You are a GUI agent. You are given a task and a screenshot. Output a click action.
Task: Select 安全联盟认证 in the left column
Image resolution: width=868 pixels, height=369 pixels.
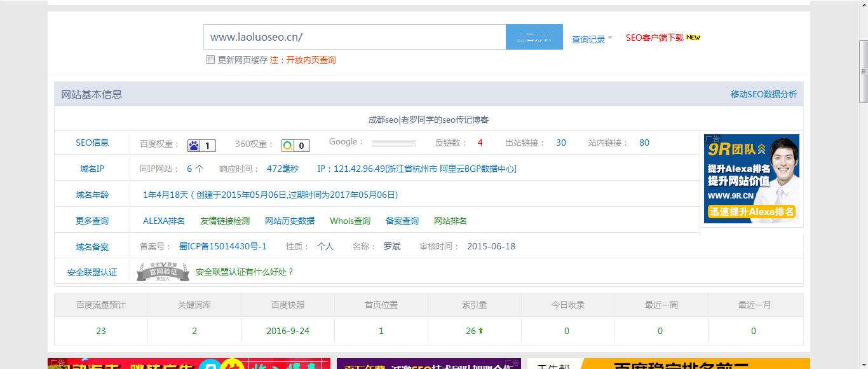91,272
